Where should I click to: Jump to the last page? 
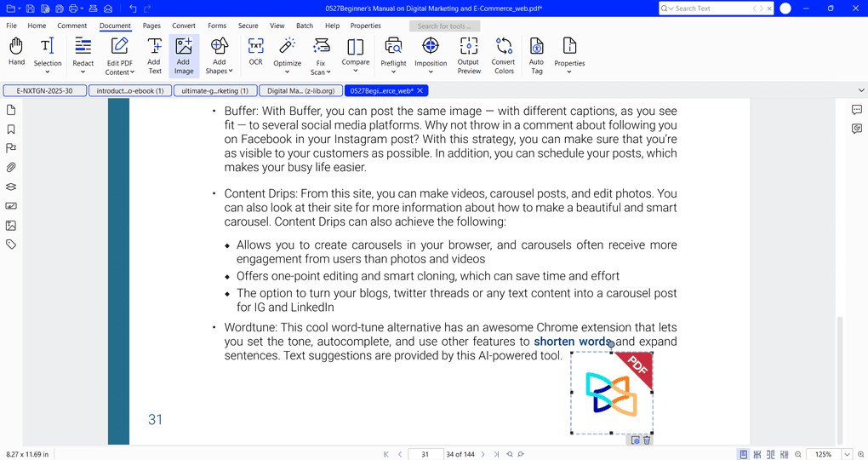[496, 454]
